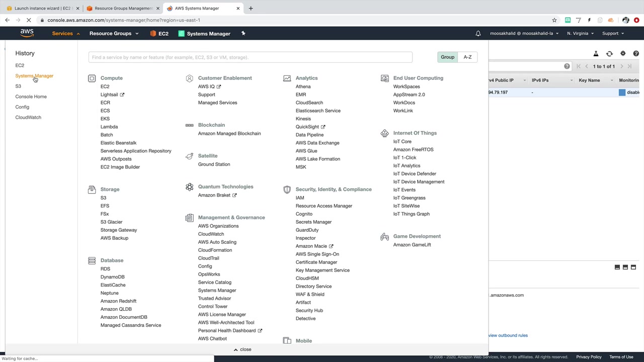This screenshot has width=644, height=362.
Task: Click the Game Development controller icon
Action: (x=384, y=236)
